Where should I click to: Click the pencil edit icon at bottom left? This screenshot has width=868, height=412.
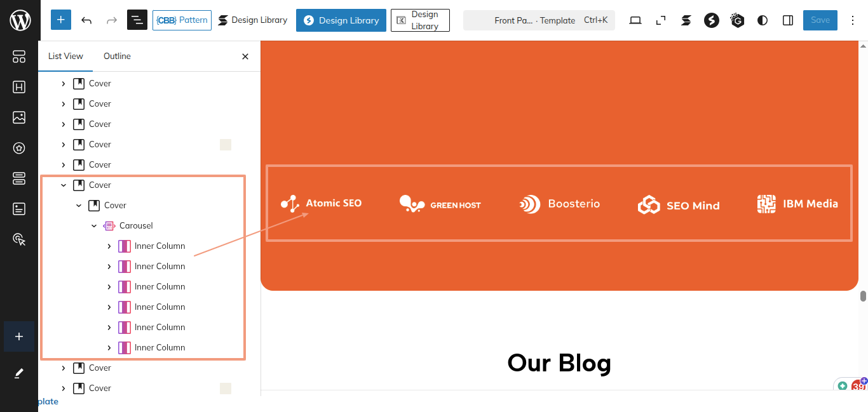pyautogui.click(x=19, y=373)
